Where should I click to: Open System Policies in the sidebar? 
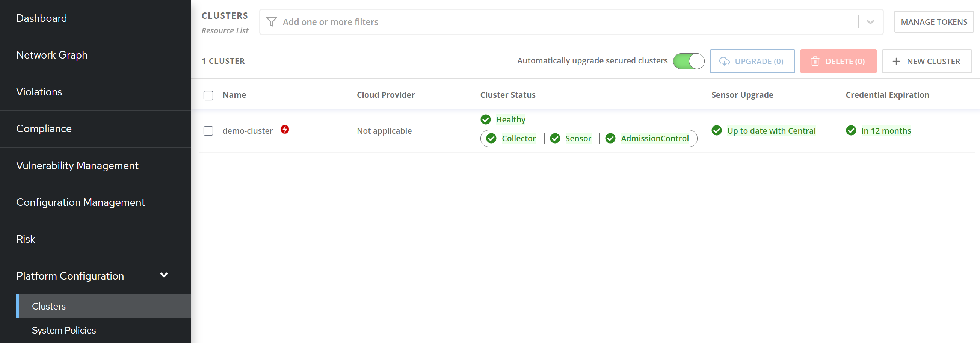(103, 331)
